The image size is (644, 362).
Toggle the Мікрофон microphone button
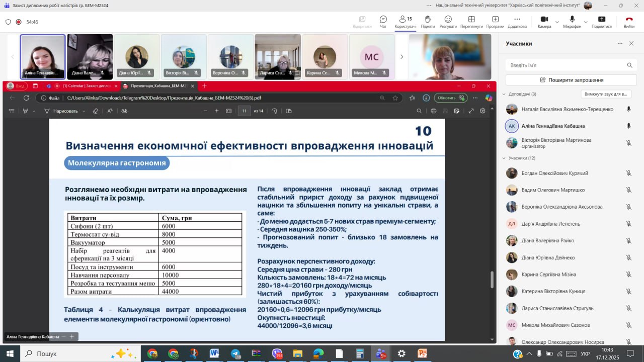[572, 22]
